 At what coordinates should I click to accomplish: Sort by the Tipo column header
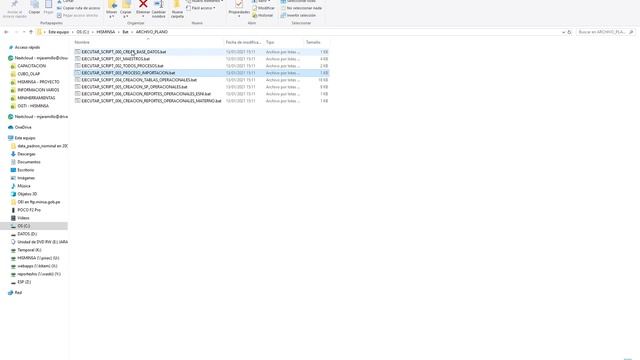(x=270, y=42)
